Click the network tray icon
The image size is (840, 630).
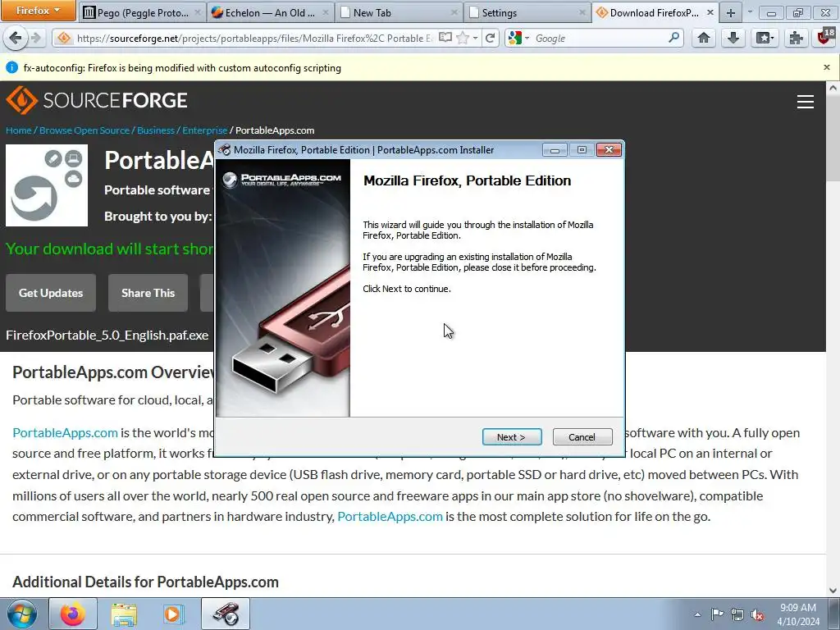pyautogui.click(x=737, y=614)
